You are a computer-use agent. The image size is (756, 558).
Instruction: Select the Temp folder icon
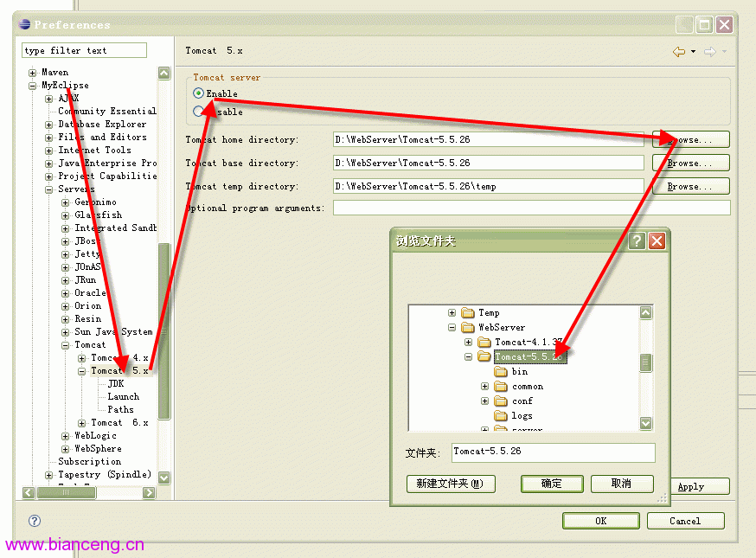pos(468,313)
